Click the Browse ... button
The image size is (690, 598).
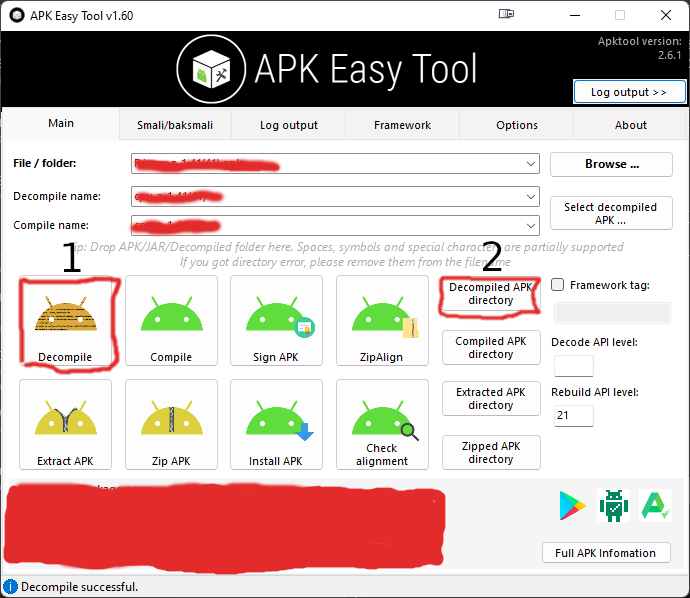611,164
